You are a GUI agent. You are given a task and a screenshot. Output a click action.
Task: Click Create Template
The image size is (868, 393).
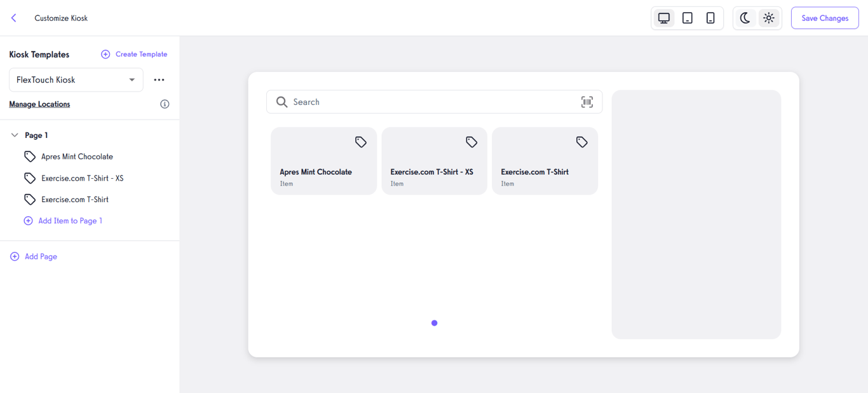134,54
